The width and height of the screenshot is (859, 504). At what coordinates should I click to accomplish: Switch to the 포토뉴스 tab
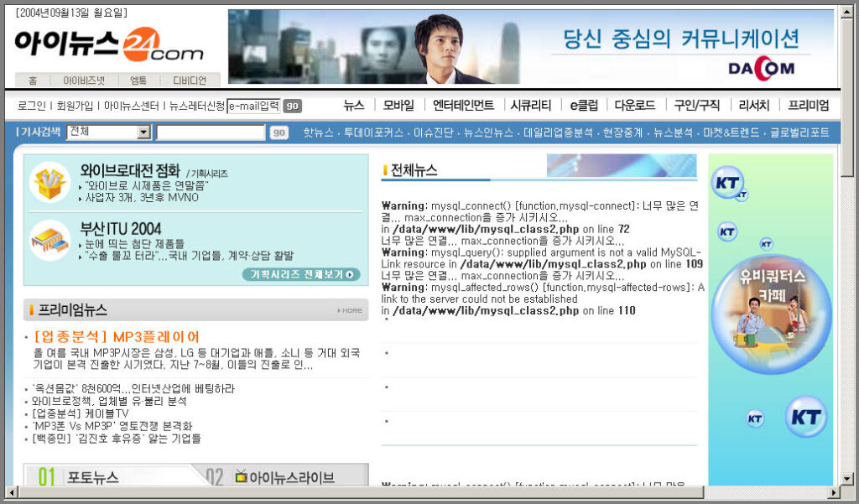[92, 475]
